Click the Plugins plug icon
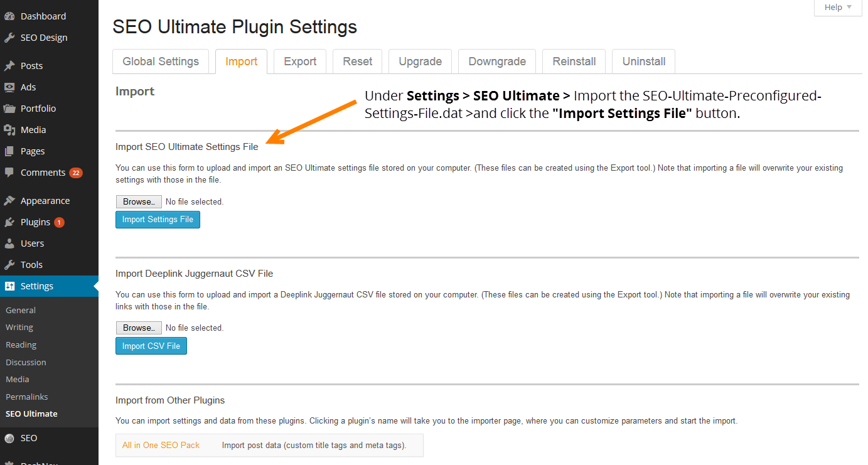 pyautogui.click(x=9, y=222)
